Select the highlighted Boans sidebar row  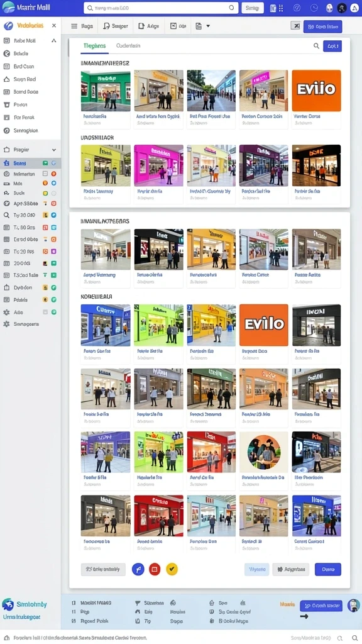tap(30, 163)
